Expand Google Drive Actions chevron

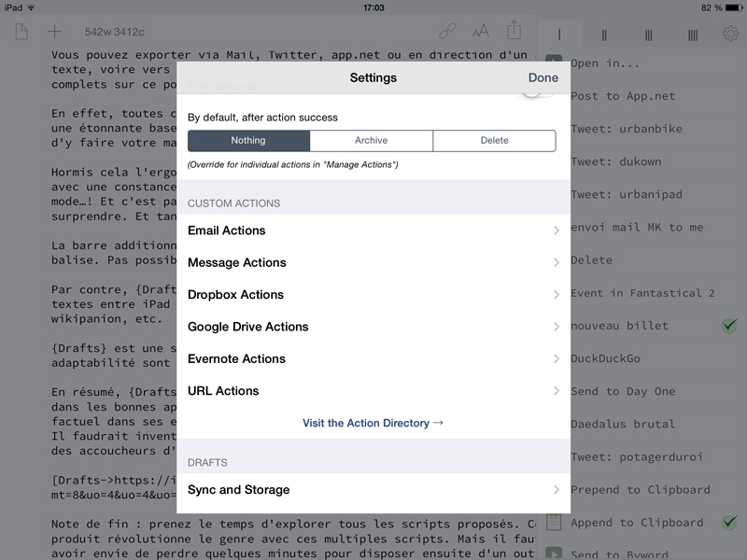(556, 327)
